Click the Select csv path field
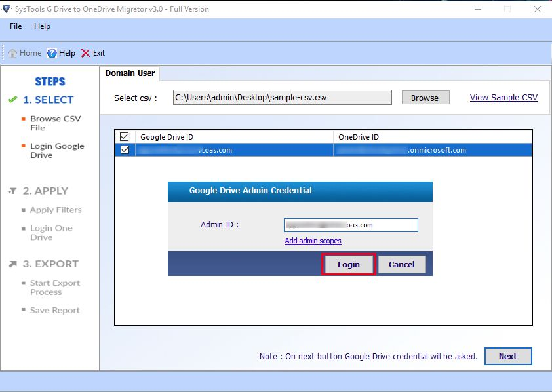The height and width of the screenshot is (392, 552). (x=282, y=98)
